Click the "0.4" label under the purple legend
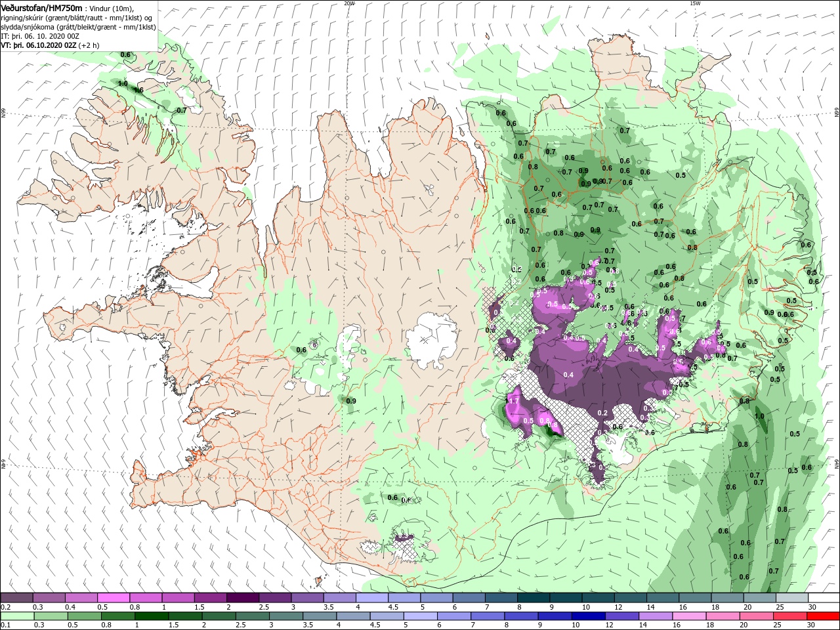The width and height of the screenshot is (840, 630). tap(70, 607)
